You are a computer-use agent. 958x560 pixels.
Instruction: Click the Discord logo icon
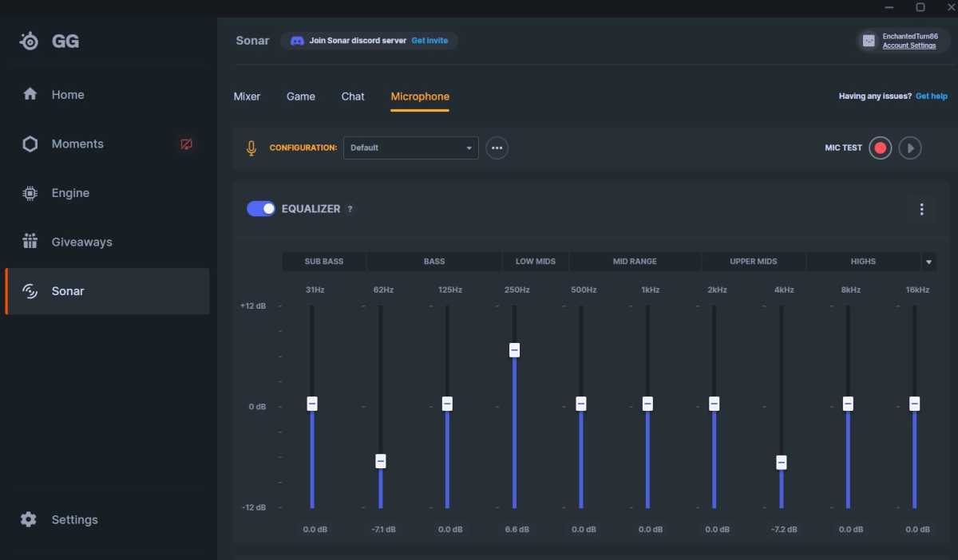pos(297,41)
